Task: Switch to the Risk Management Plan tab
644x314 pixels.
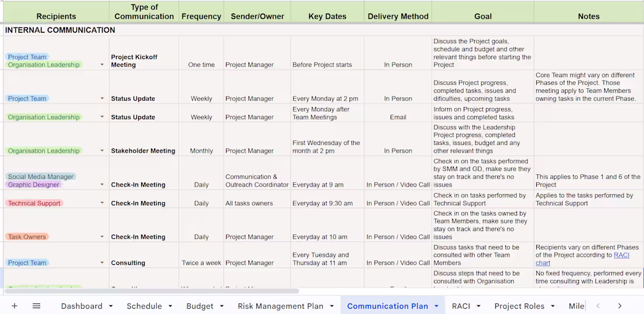Action: click(280, 306)
